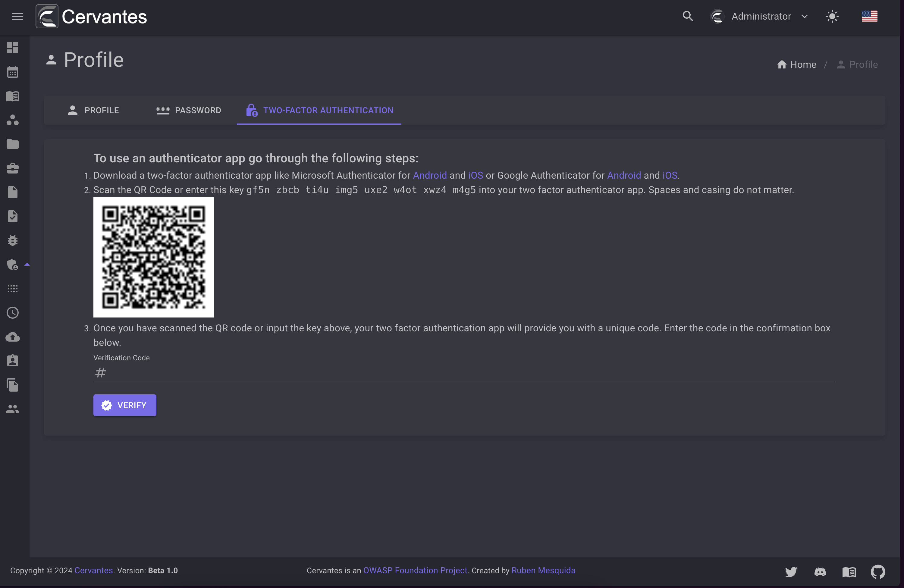Expand the Administrator user dropdown
904x588 pixels.
point(759,16)
